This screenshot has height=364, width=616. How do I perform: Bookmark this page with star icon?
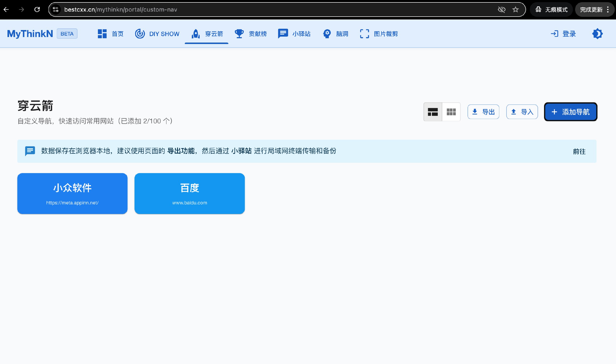point(515,10)
